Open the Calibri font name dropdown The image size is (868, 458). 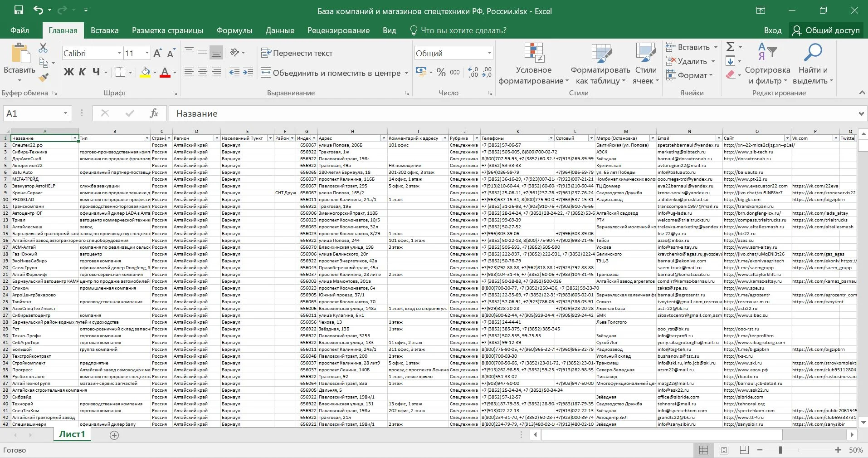[x=119, y=53]
